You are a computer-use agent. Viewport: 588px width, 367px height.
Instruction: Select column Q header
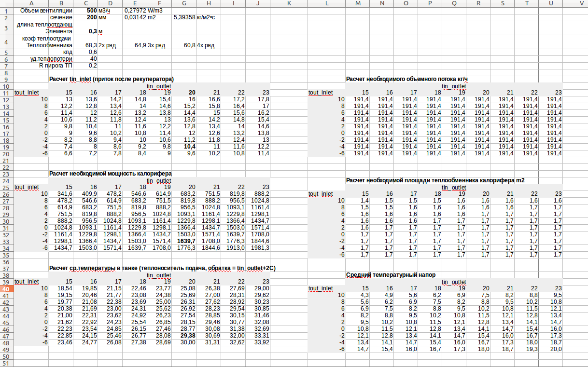455,3
